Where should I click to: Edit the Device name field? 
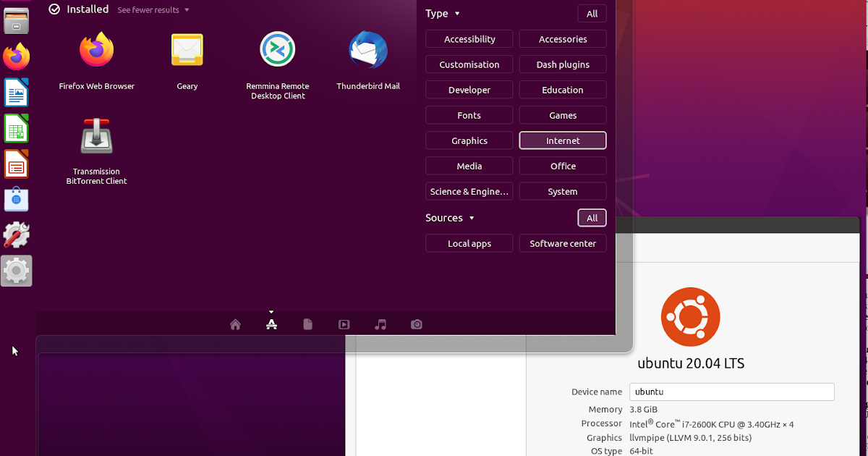[732, 392]
